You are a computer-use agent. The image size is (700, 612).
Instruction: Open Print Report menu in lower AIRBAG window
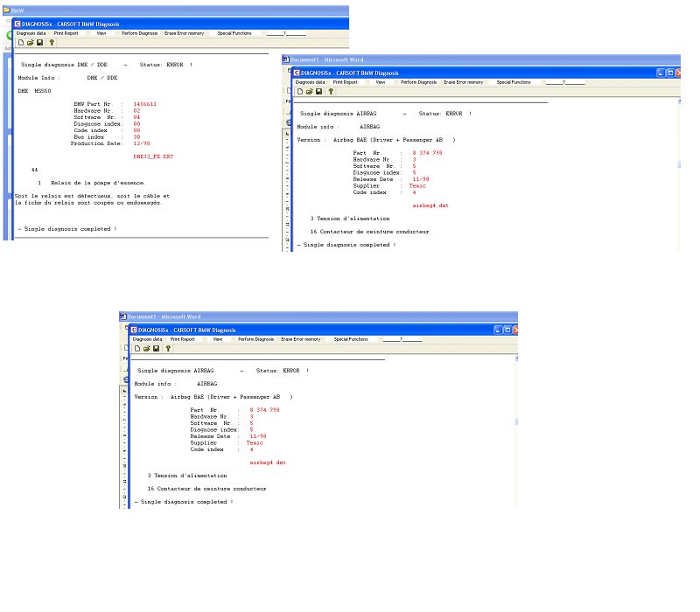(183, 339)
